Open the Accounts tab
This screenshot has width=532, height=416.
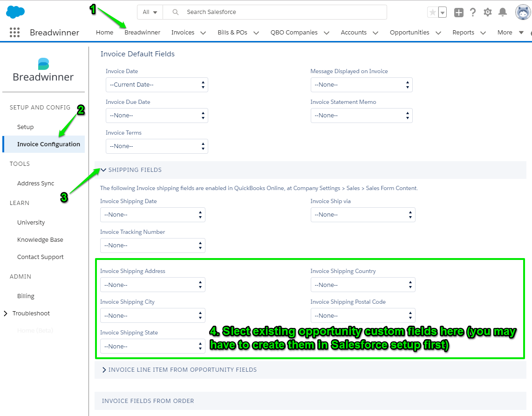(354, 32)
